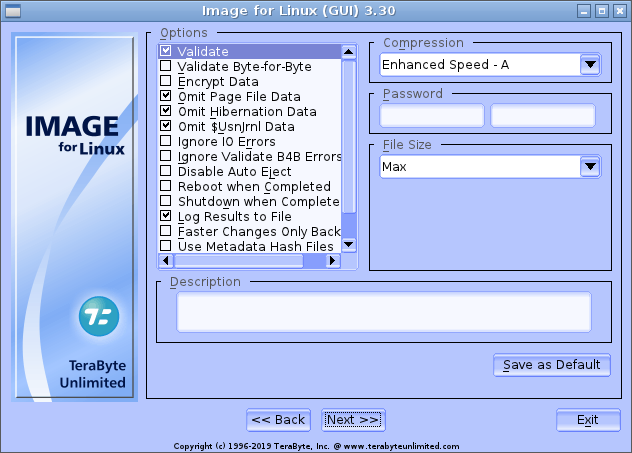
Task: Open the File Size dropdown arrow
Action: point(590,166)
